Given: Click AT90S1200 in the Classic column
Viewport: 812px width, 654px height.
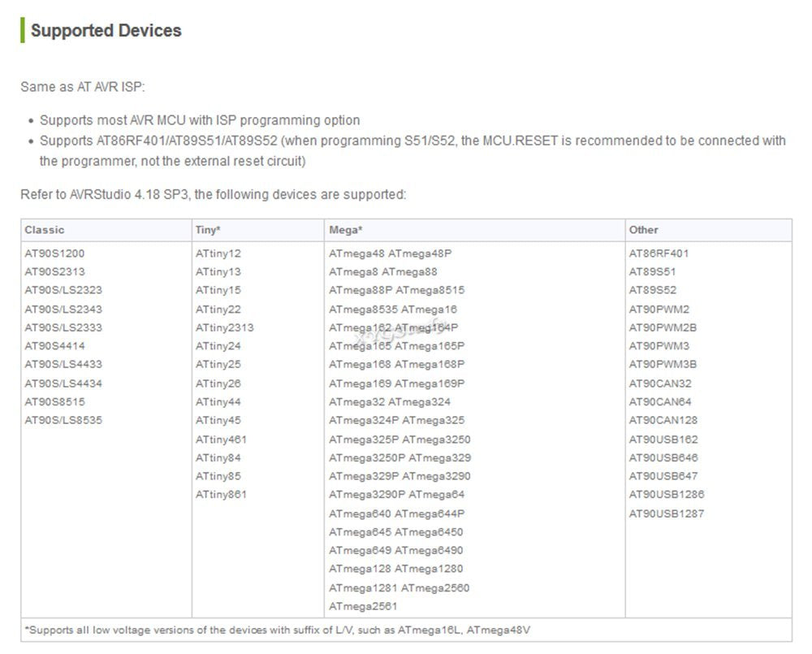Looking at the screenshot, I should coord(54,253).
